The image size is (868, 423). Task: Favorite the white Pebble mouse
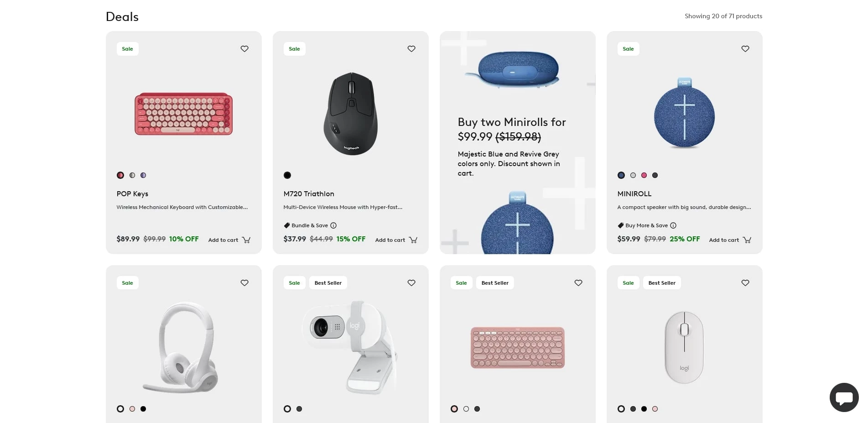tap(745, 283)
